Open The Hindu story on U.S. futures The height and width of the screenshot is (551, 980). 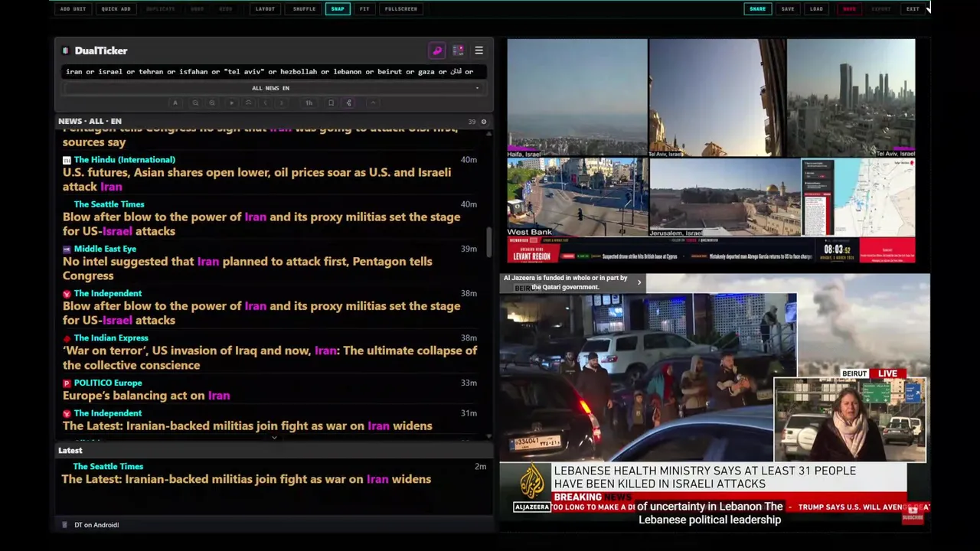tap(256, 179)
